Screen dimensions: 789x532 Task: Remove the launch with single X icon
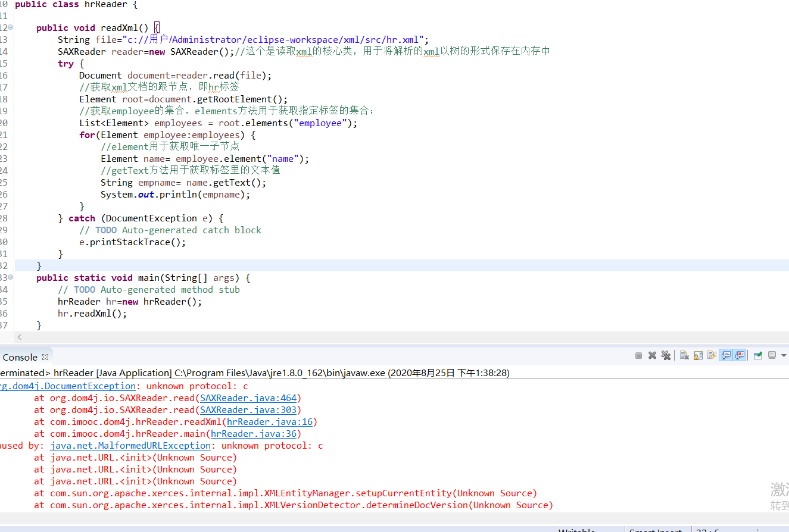(x=652, y=355)
